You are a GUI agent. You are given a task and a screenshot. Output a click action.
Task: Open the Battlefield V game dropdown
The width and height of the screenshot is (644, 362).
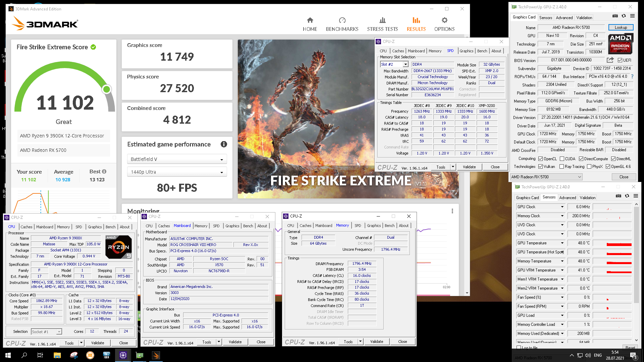click(x=177, y=159)
